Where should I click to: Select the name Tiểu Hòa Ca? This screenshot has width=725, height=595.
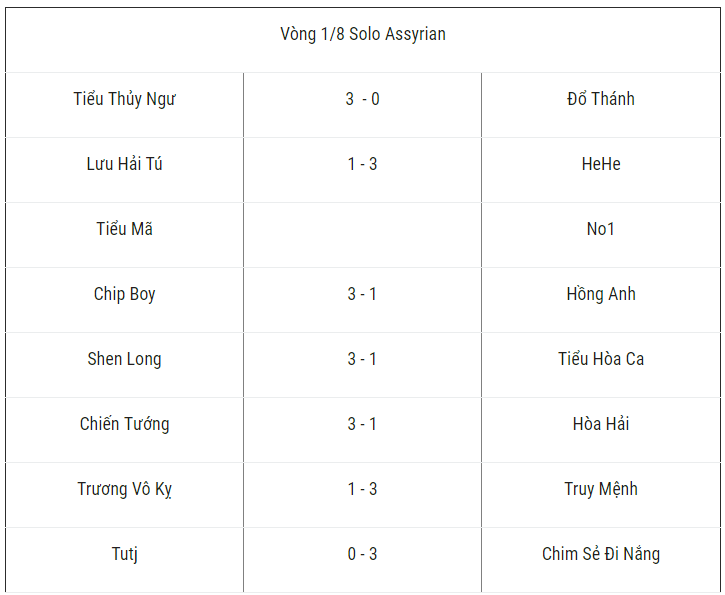point(601,359)
